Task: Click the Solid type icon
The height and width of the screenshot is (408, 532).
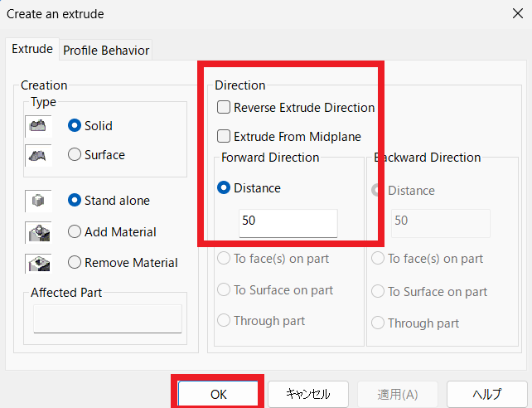Action: (x=38, y=126)
